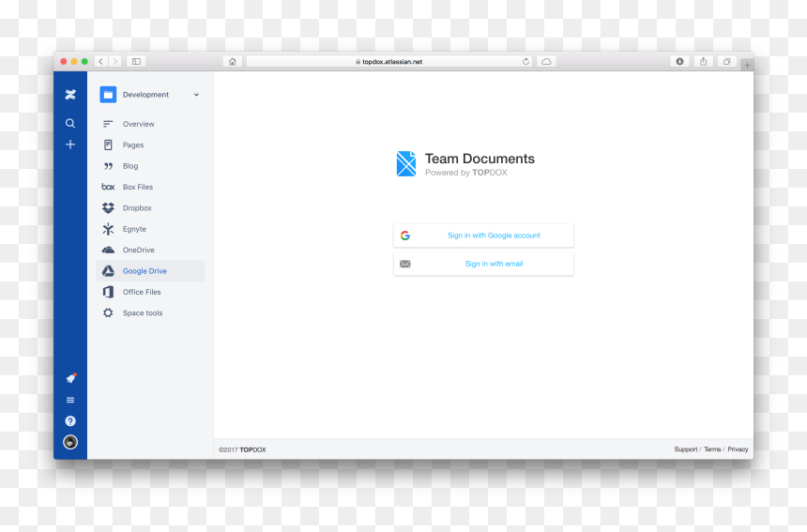807x532 pixels.
Task: Select OneDrive in the sidebar
Action: (x=150, y=251)
